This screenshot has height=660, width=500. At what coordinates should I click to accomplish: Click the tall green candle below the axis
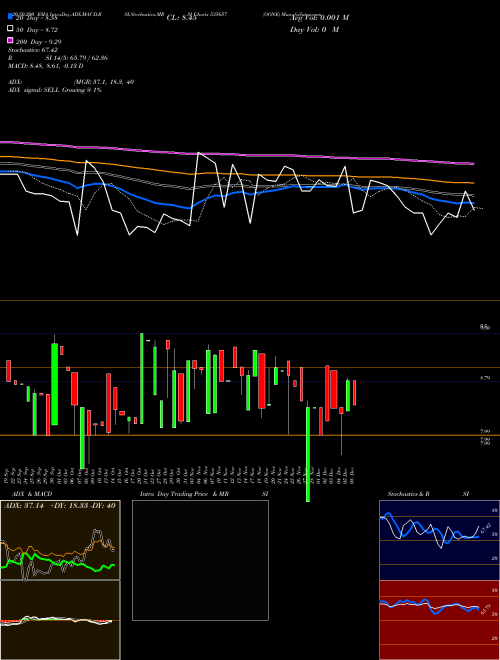308,454
